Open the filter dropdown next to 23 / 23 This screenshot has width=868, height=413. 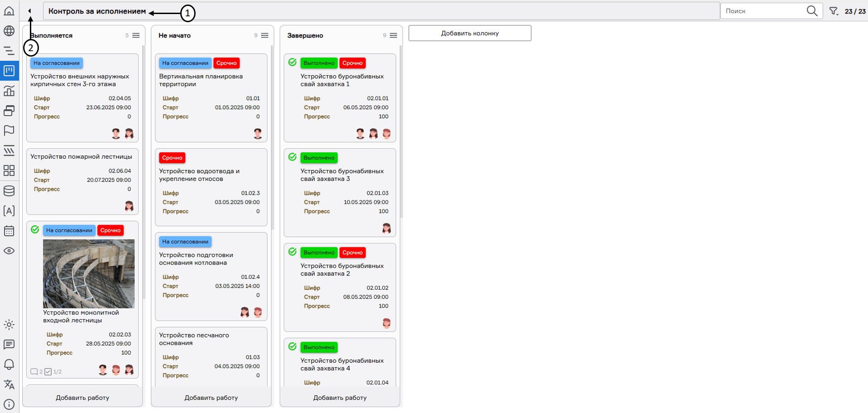834,11
